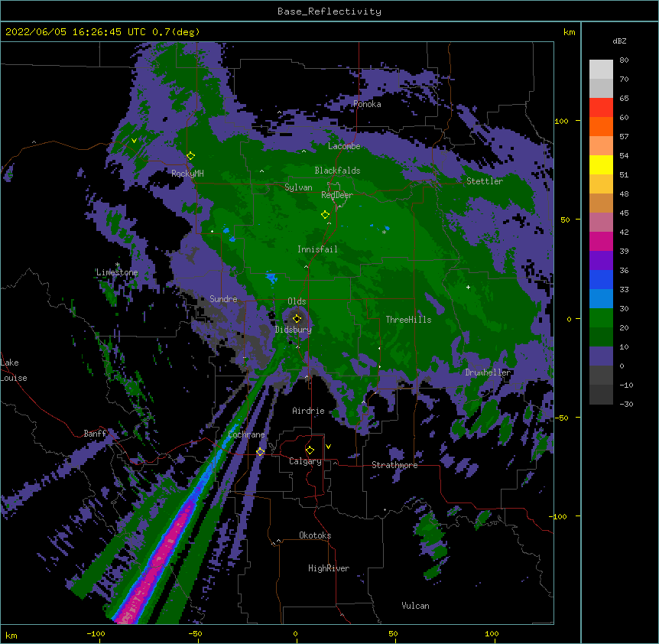Select the magenta 39-42 dBZ legend swatch
Viewport: 659px width, 644px height.
[x=601, y=241]
